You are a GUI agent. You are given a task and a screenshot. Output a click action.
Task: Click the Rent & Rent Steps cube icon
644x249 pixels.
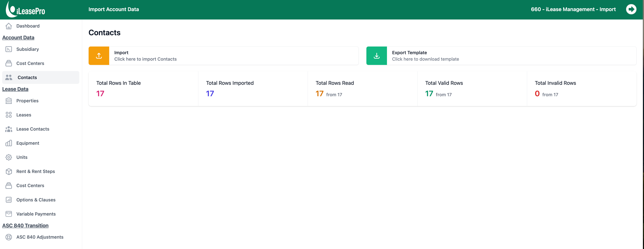pos(9,172)
